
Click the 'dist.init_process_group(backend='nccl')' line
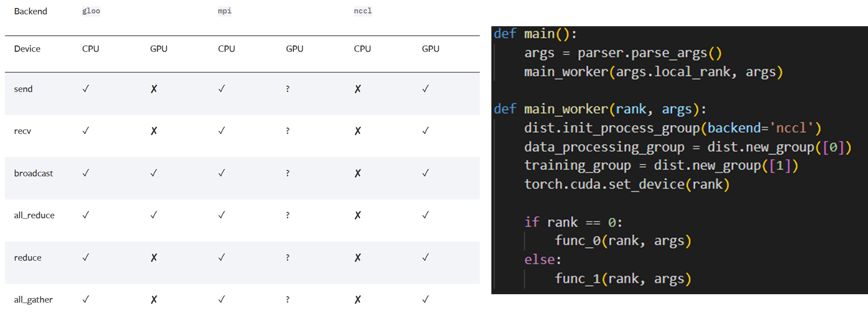(x=672, y=128)
